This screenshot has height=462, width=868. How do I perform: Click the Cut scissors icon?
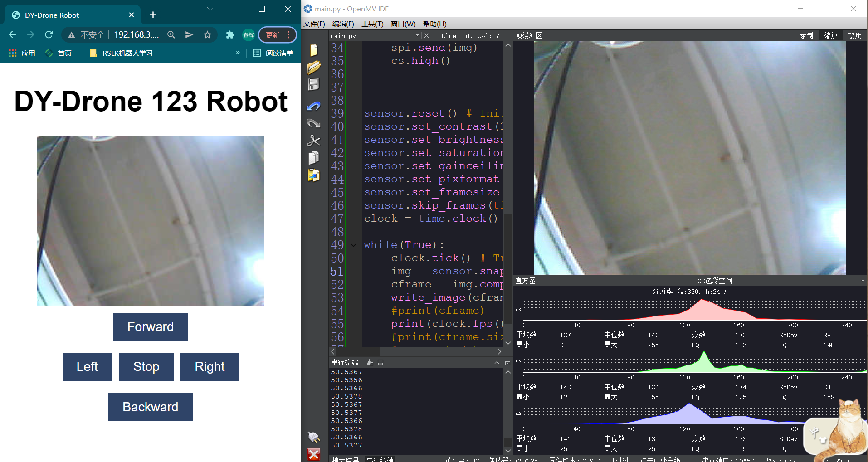pyautogui.click(x=314, y=141)
